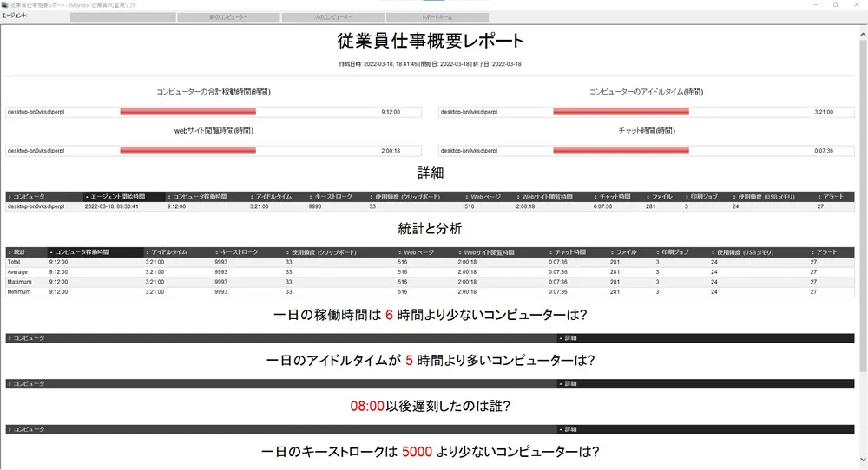
Task: Click the 281 file cell in detail row
Action: tap(650, 206)
